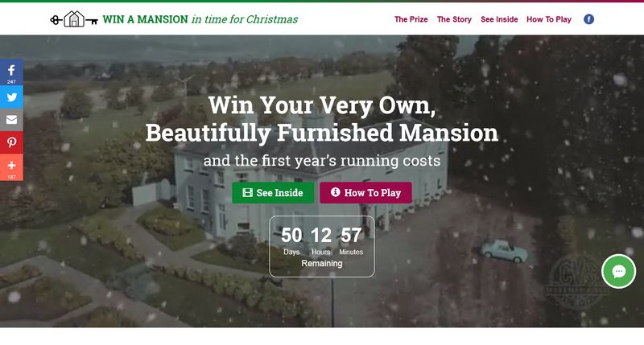Click the Win A Mansion site title
The width and height of the screenshot is (644, 345).
(200, 19)
